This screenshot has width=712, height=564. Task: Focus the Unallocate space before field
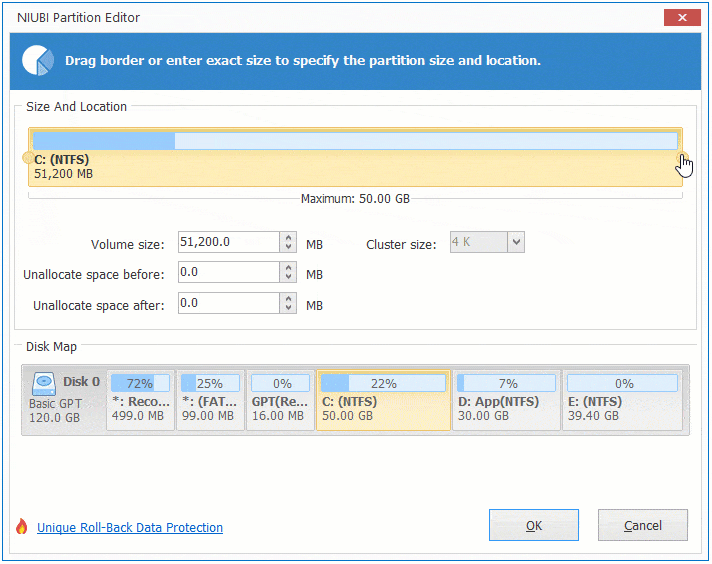(229, 273)
